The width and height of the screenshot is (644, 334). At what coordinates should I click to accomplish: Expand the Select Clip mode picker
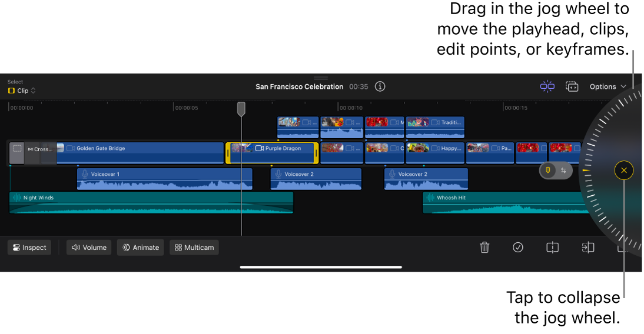pos(22,91)
